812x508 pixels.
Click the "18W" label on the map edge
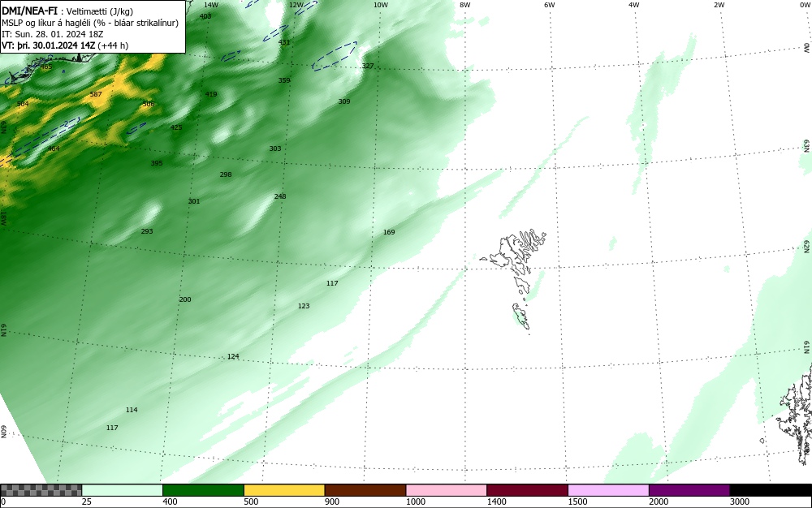pyautogui.click(x=3, y=217)
